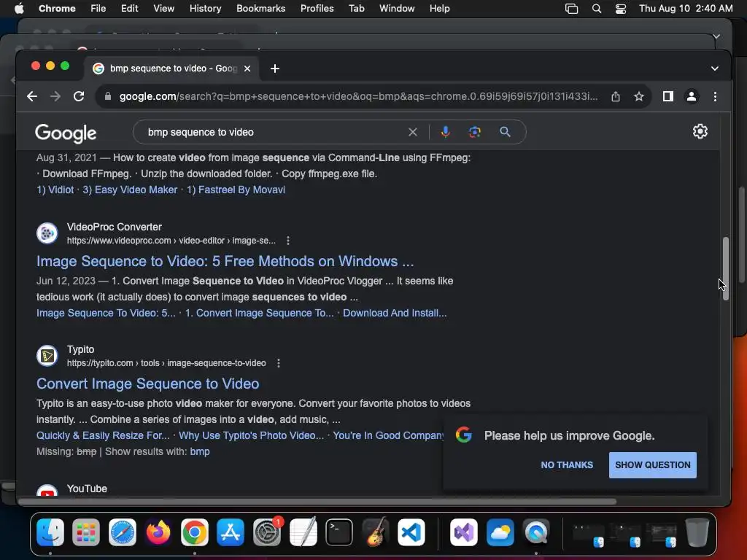Viewport: 747px width, 560px height.
Task: Open Visual Studio Code from the Dock
Action: point(411,532)
